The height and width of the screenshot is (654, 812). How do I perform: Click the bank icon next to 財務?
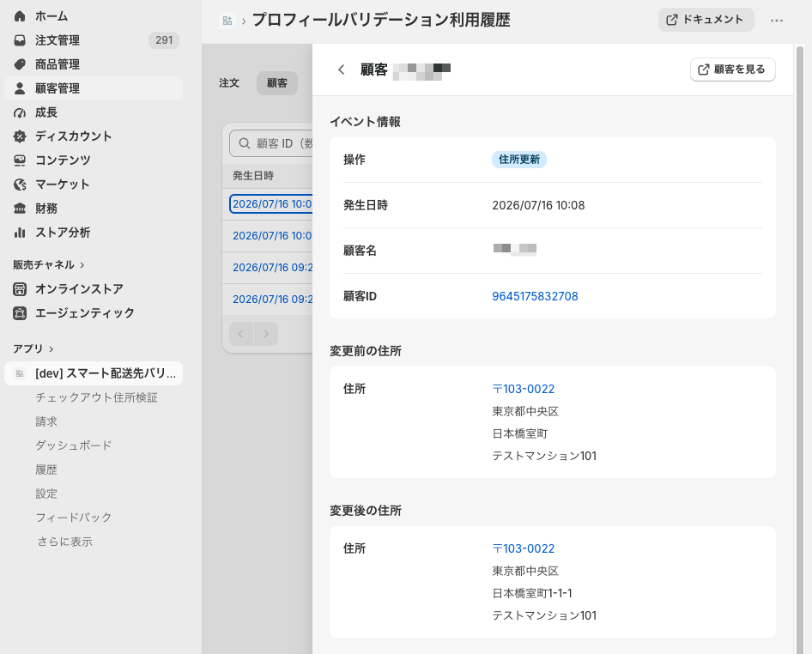tap(20, 209)
